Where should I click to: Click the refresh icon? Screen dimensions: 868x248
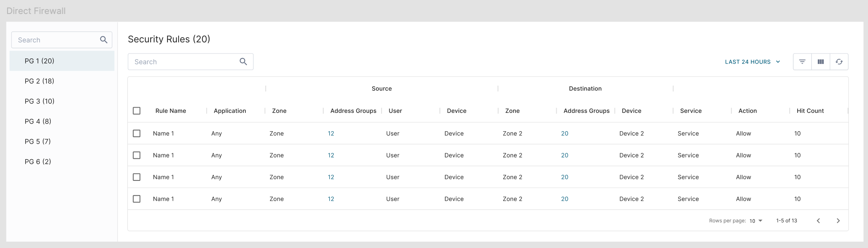point(839,62)
